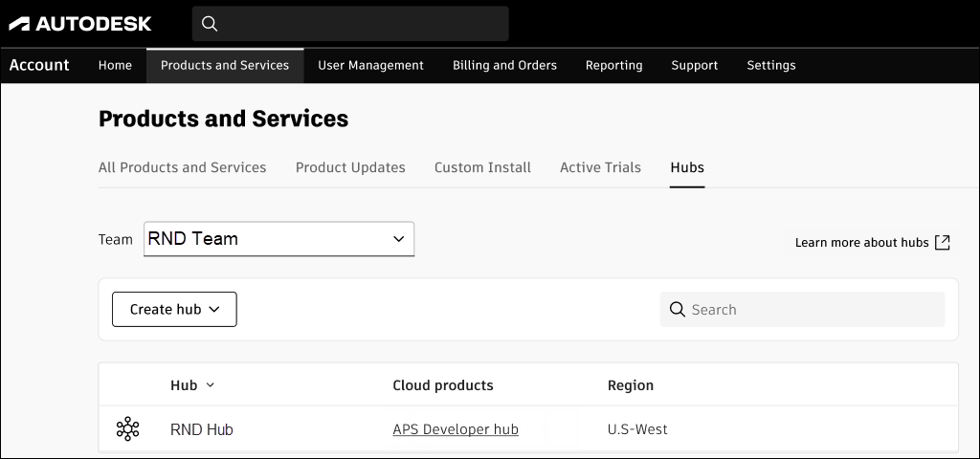980x459 pixels.
Task: Click the RND Hub network icon
Action: (127, 429)
